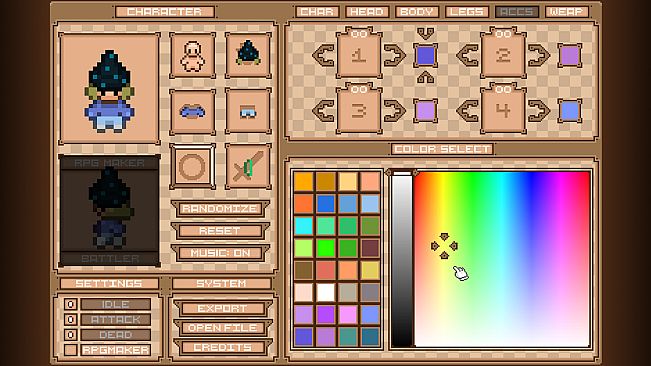Choose the brown palette swatch

point(303,270)
